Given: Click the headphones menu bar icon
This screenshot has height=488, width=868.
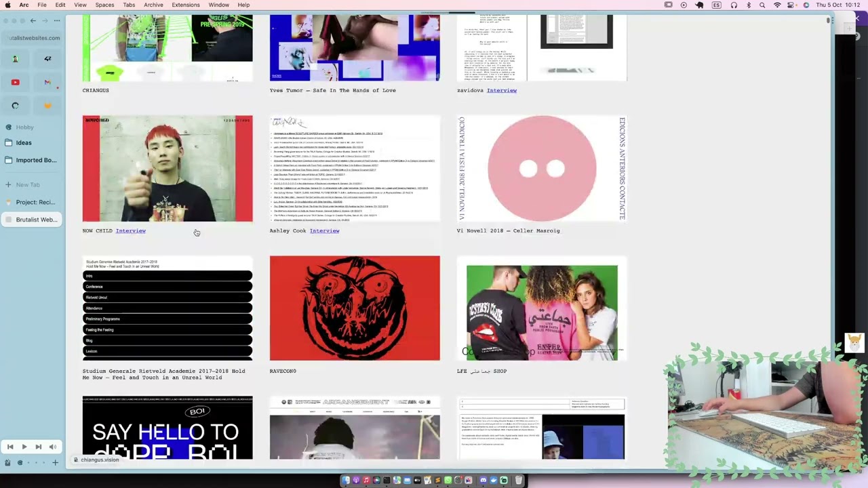Looking at the screenshot, I should tap(734, 5).
